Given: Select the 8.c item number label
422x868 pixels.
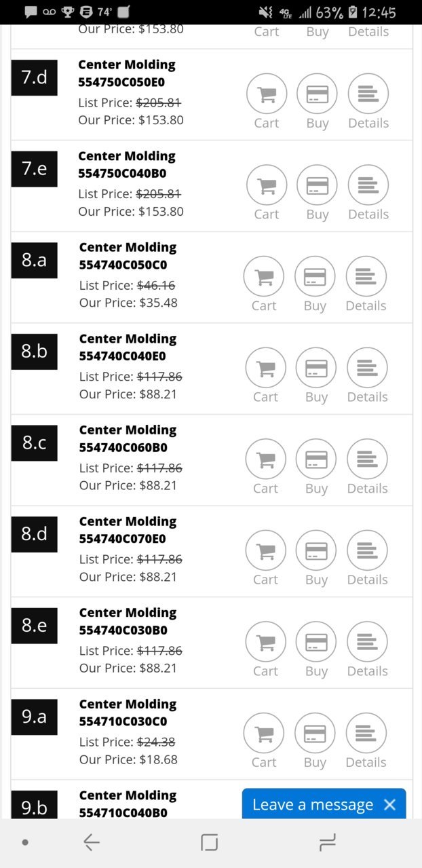Looking at the screenshot, I should pyautogui.click(x=35, y=443).
